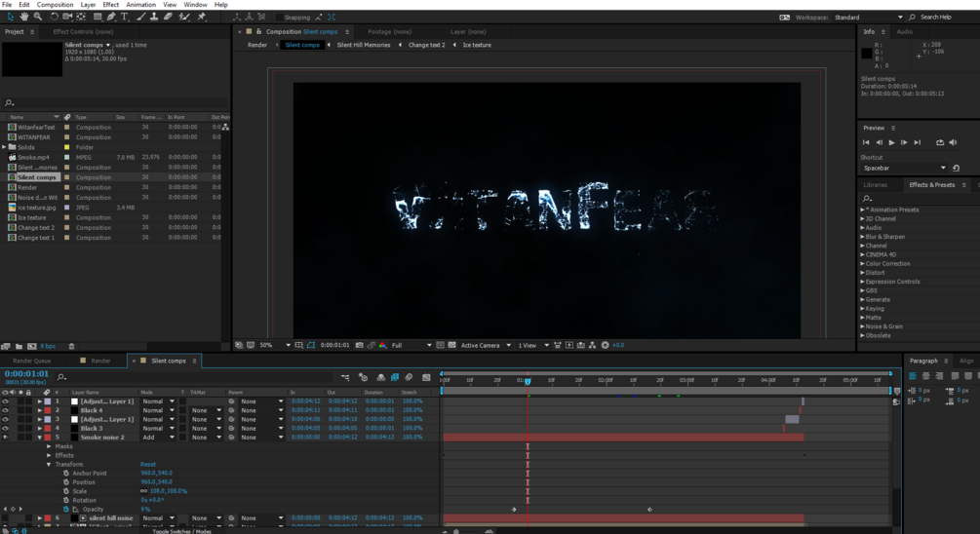Click the Black 4 layer's red label color
The width and height of the screenshot is (980, 534).
pos(48,410)
